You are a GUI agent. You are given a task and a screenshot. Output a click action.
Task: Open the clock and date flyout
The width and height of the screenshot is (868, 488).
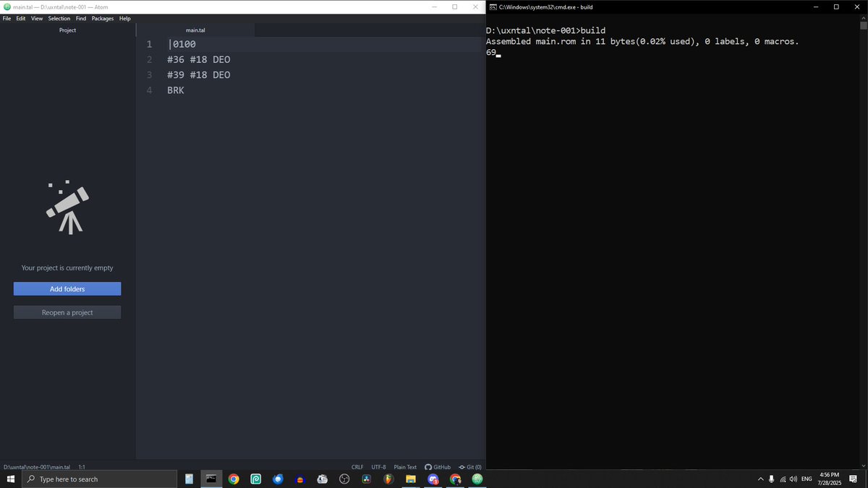click(829, 479)
